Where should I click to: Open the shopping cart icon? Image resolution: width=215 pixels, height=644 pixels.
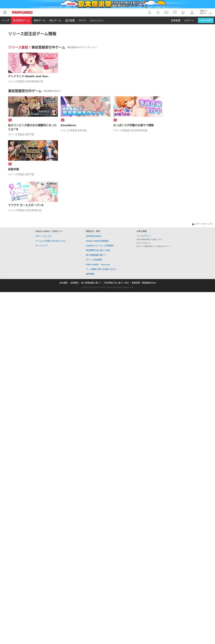pos(183,13)
